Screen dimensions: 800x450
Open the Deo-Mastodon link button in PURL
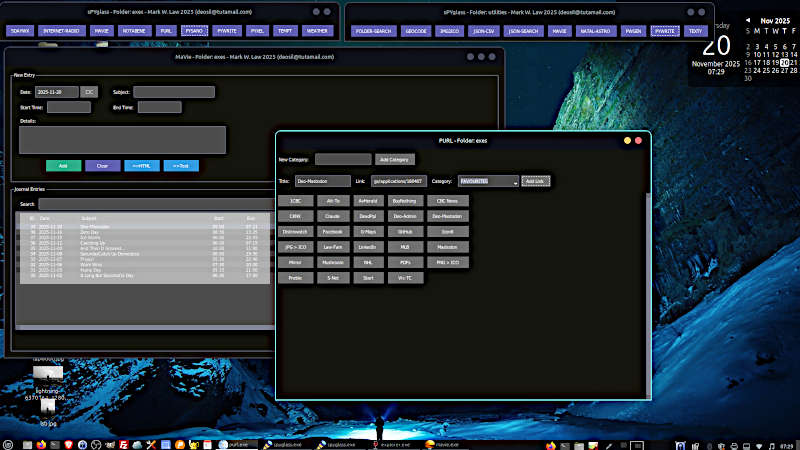pyautogui.click(x=447, y=216)
